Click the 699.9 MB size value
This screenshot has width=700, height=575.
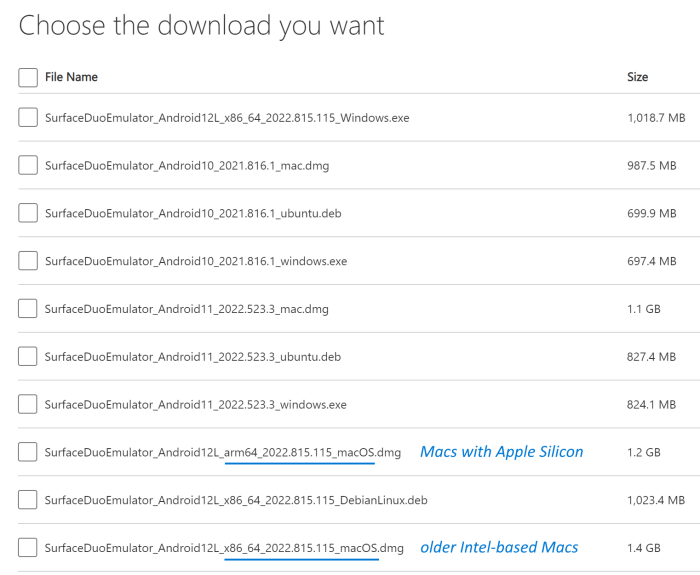pyautogui.click(x=651, y=213)
